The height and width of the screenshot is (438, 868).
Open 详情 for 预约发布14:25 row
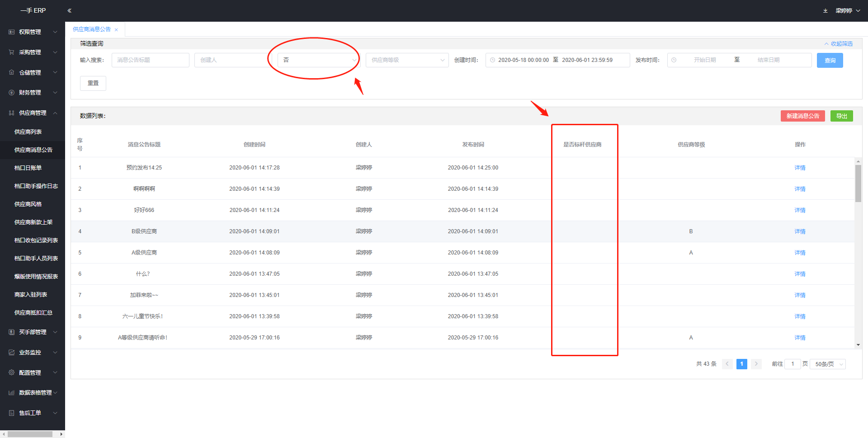(x=800, y=168)
